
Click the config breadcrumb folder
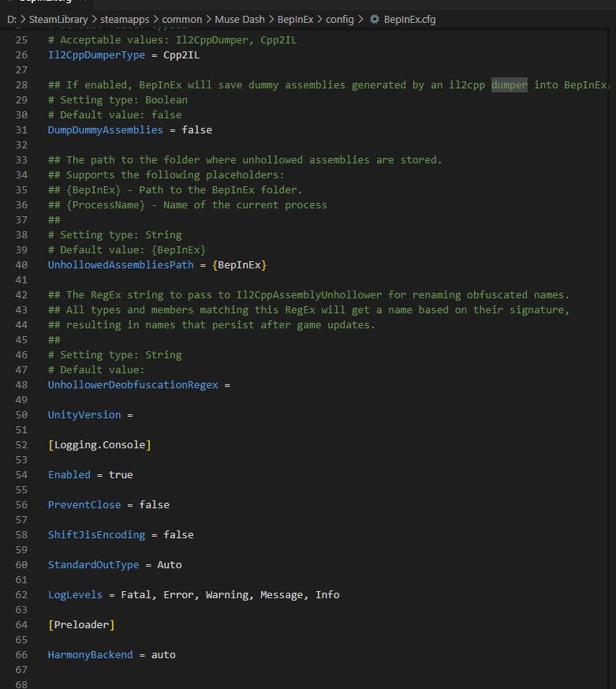[340, 19]
